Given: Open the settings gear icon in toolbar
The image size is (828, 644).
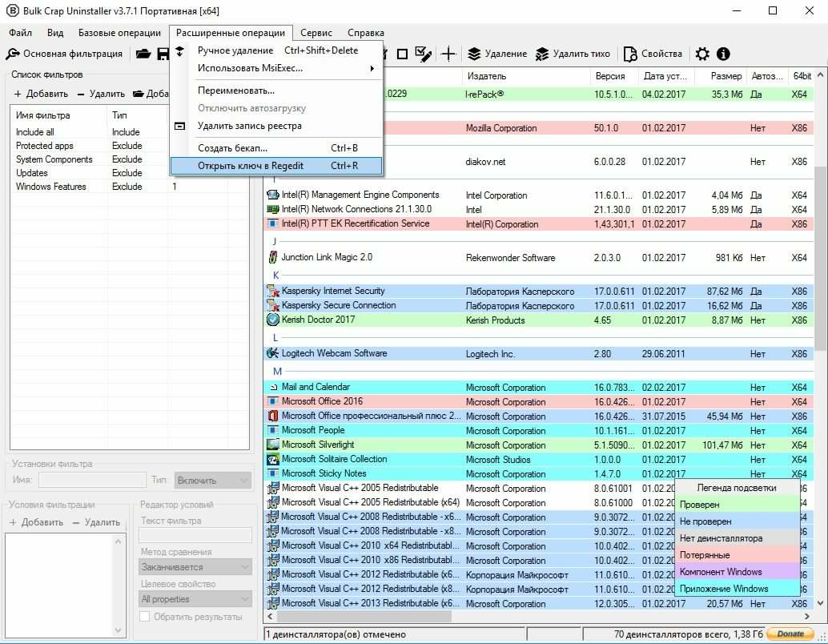Looking at the screenshot, I should [x=702, y=54].
